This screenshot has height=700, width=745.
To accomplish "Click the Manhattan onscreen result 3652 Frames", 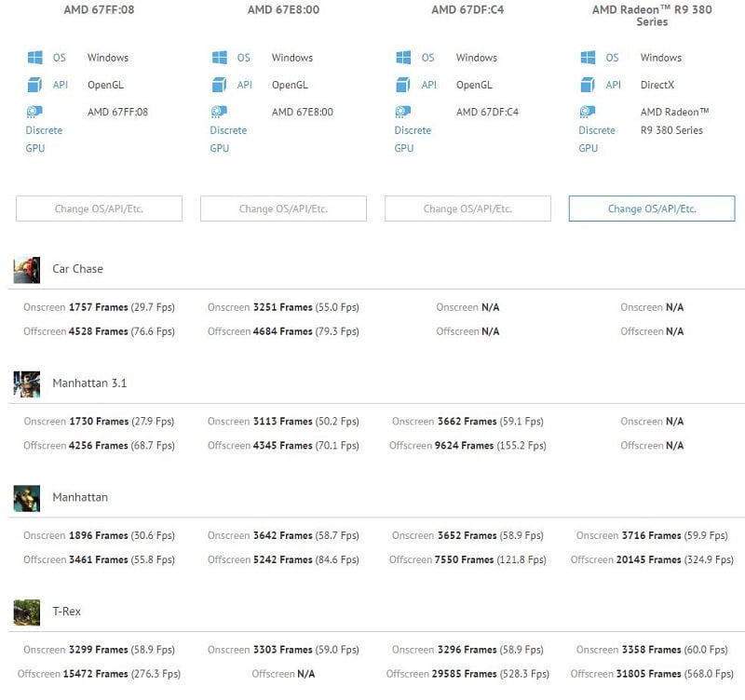I will [x=467, y=535].
